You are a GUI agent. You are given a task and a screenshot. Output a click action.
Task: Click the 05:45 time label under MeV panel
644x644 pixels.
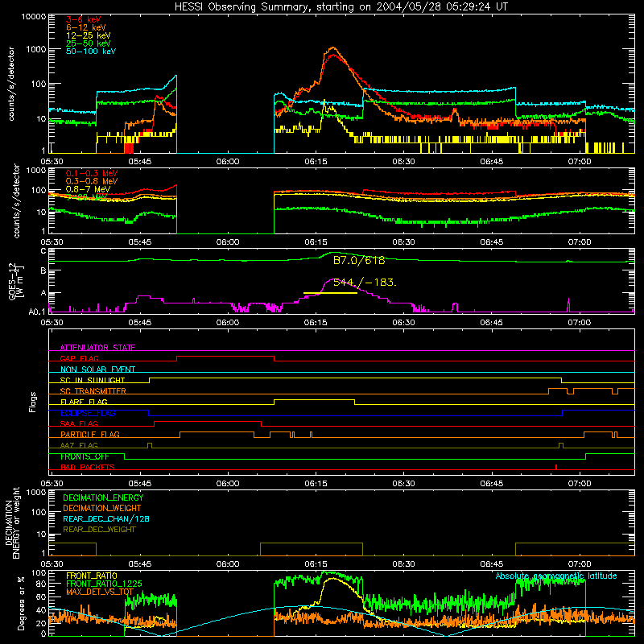[139, 242]
